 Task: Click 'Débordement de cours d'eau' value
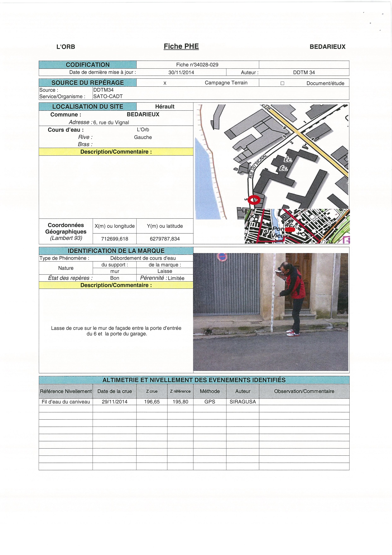(x=143, y=258)
